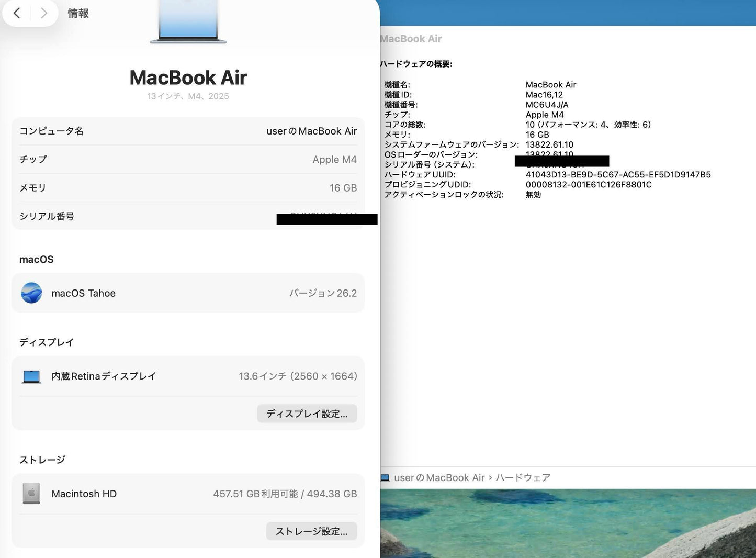Click the ハードウェアの概要: heading

click(x=416, y=64)
